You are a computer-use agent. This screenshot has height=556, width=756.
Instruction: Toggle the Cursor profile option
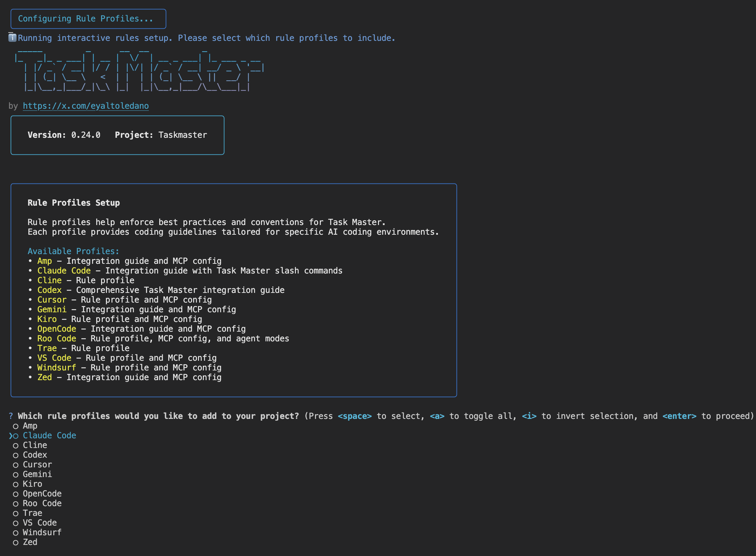pos(16,465)
